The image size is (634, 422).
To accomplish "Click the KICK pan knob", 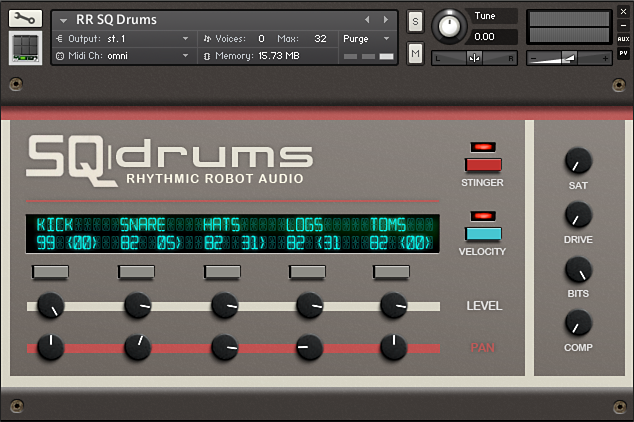I will coord(51,347).
